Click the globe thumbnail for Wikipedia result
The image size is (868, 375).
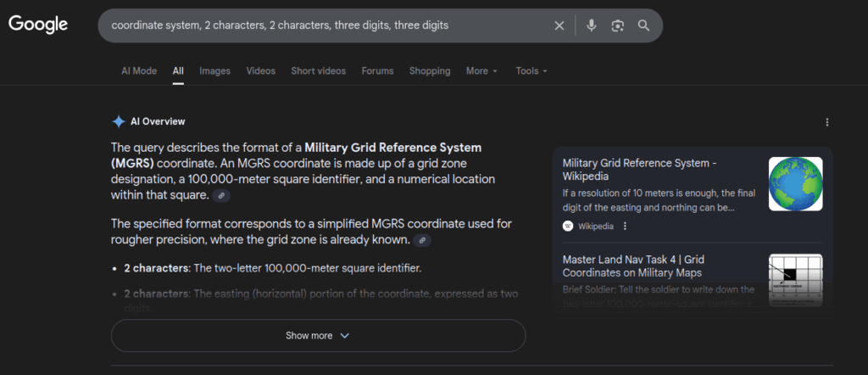795,184
